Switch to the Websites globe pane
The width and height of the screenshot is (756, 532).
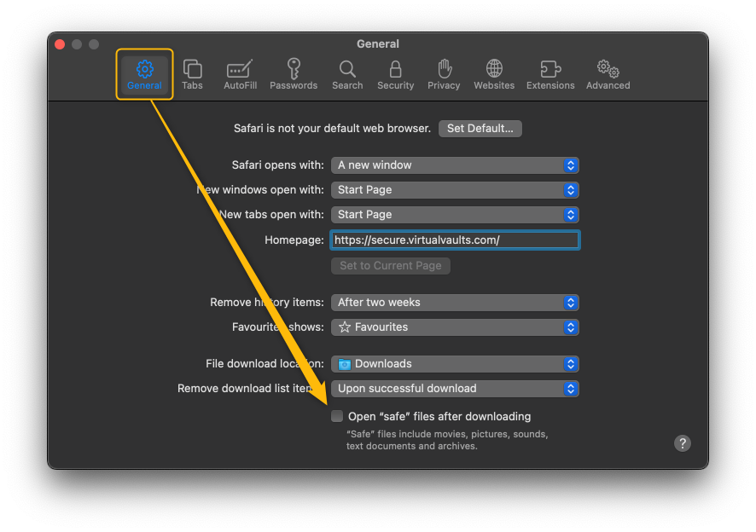(x=494, y=74)
